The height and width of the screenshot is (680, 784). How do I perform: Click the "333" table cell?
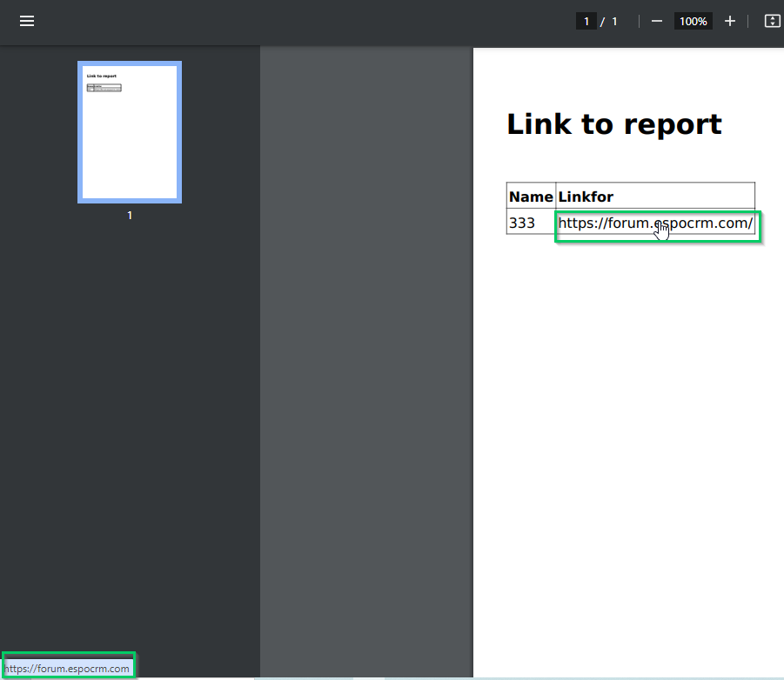522,223
